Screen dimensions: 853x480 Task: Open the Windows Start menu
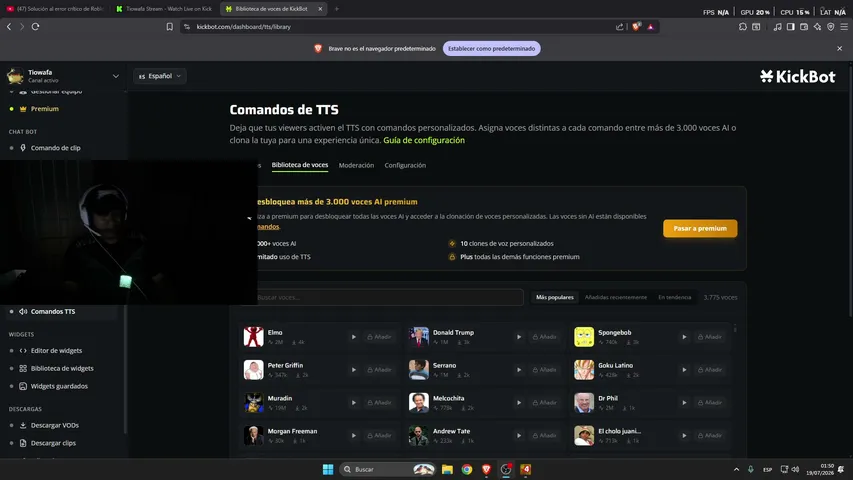point(328,469)
